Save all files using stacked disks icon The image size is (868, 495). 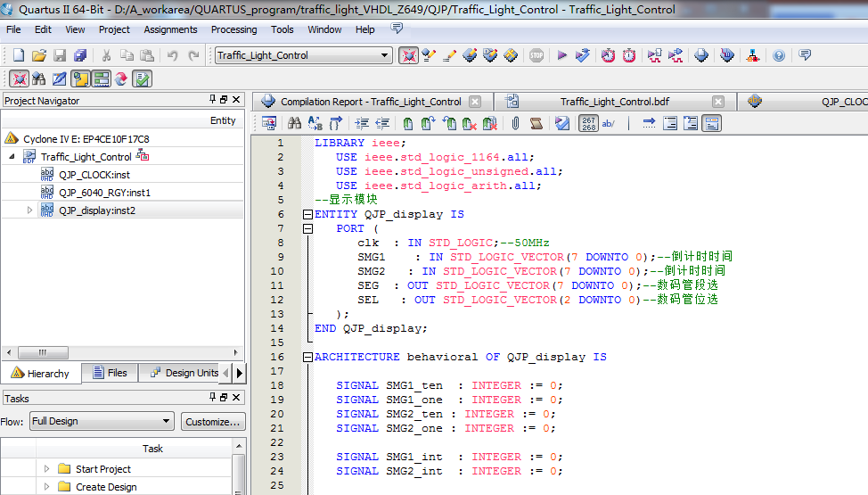[80, 55]
